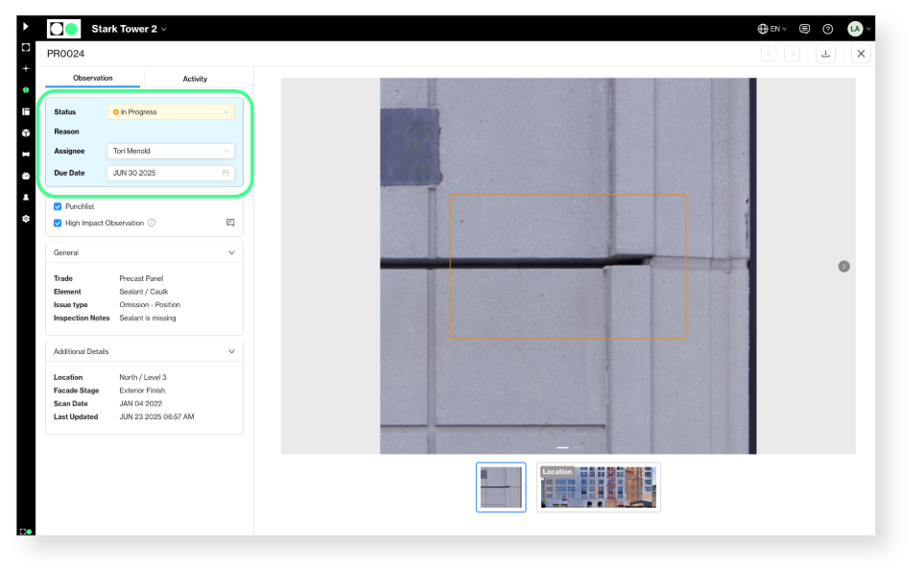Uncheck the Punchlist checkbox
The width and height of the screenshot is (924, 570).
coord(58,206)
